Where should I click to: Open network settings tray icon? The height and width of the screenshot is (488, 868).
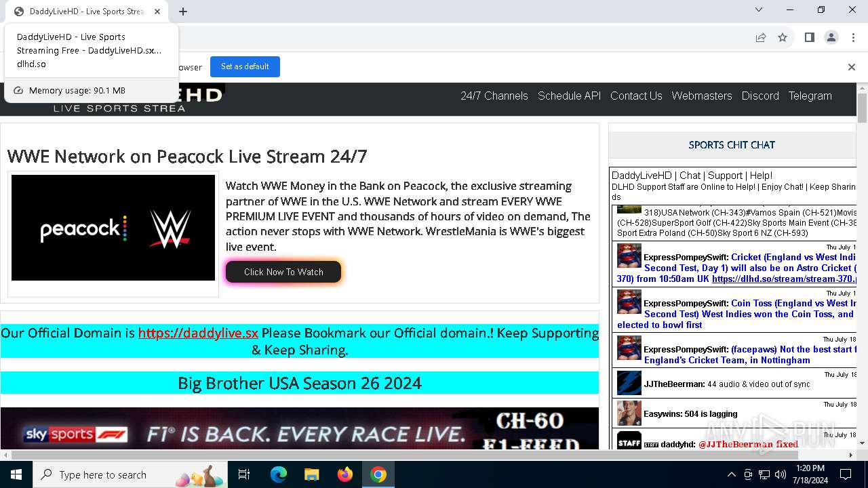click(x=764, y=474)
